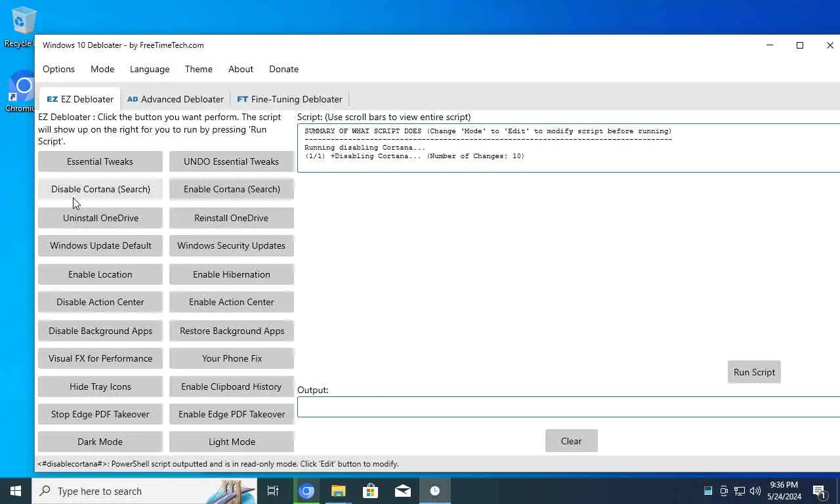Click the "Running disabling Cortana..." script line
The image size is (840, 504).
[x=365, y=148]
